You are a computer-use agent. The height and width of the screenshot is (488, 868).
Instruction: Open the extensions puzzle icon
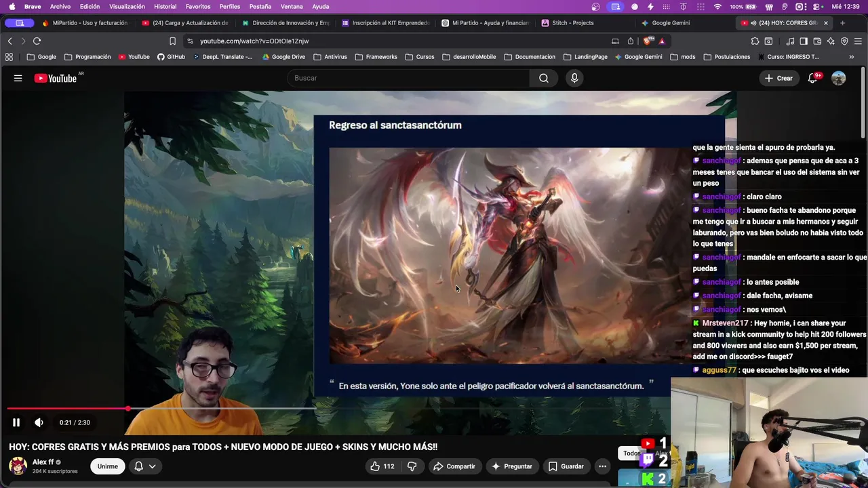coord(755,41)
